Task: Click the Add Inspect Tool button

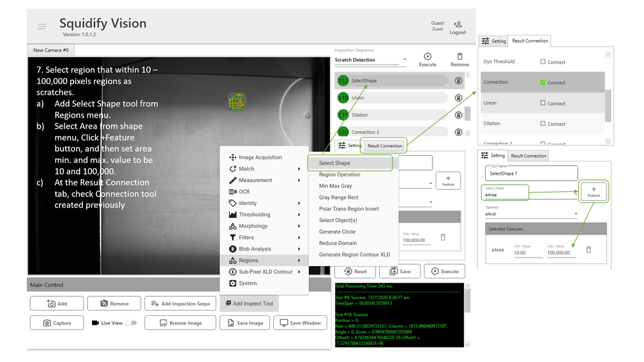Action: coord(249,304)
